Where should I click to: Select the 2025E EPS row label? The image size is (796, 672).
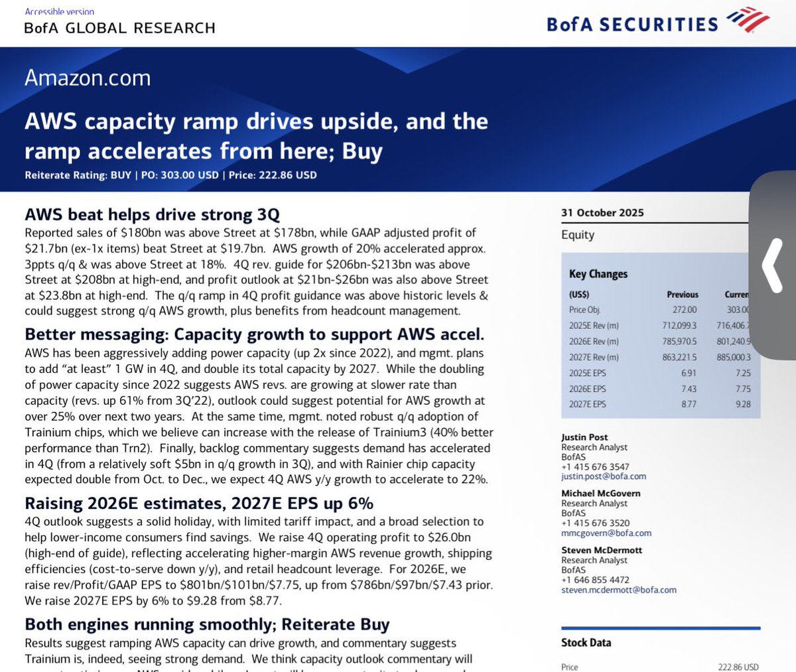click(588, 373)
